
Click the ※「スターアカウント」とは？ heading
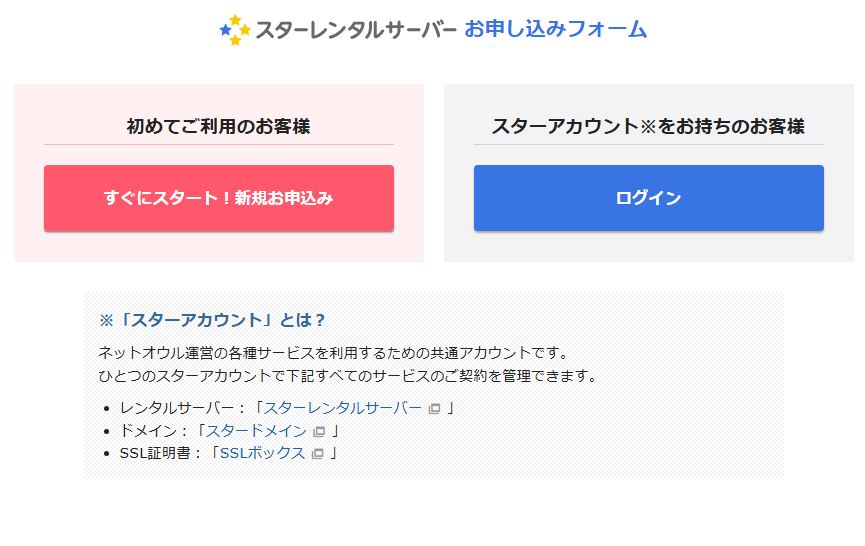[x=213, y=320]
